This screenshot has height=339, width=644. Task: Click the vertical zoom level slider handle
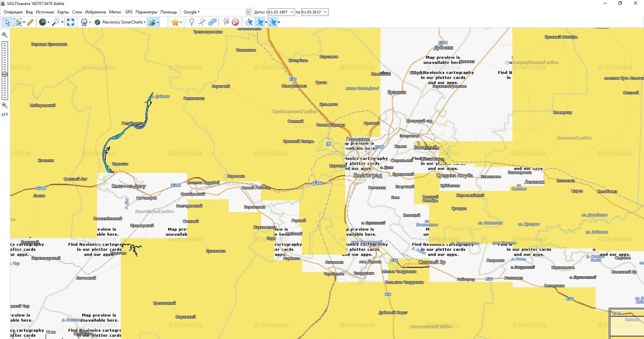(5, 74)
